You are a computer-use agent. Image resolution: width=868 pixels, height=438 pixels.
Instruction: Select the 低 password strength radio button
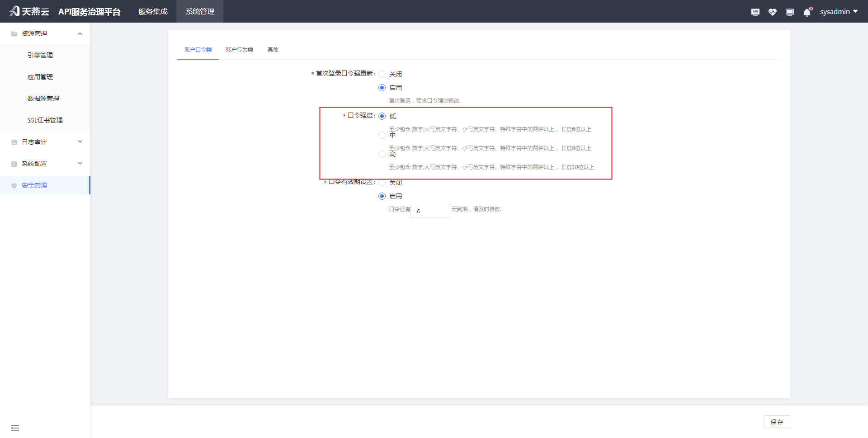pos(382,116)
